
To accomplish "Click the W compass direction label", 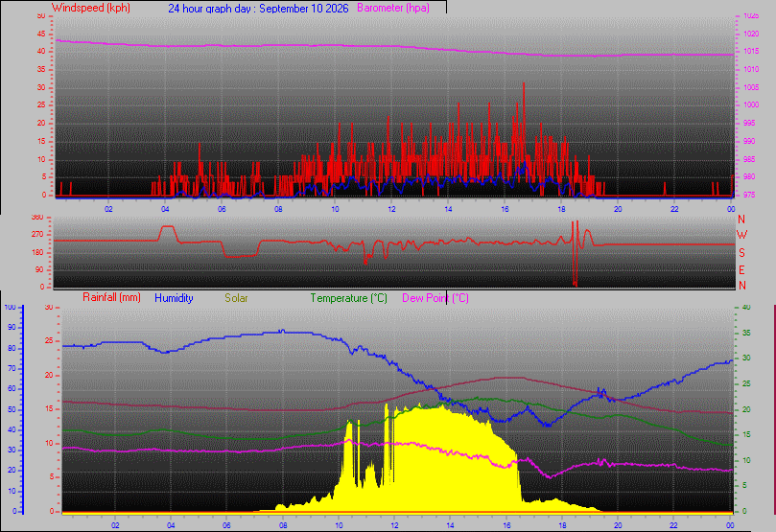I will point(741,235).
